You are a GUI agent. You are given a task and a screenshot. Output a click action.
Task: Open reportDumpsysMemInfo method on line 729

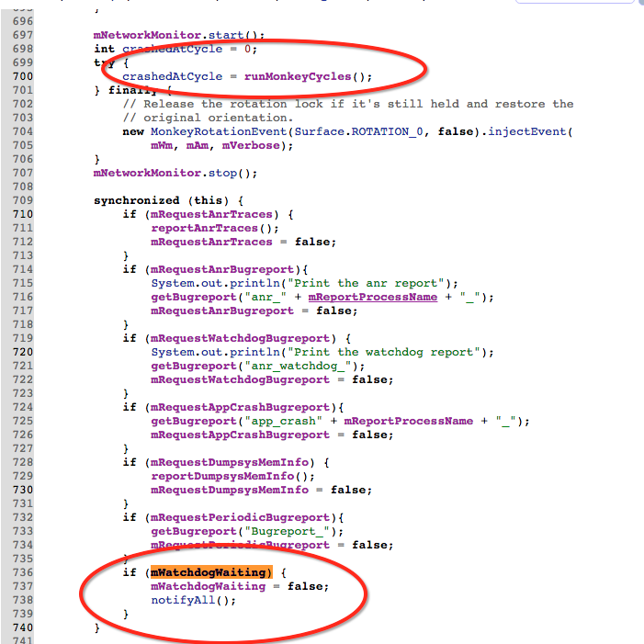coord(222,477)
